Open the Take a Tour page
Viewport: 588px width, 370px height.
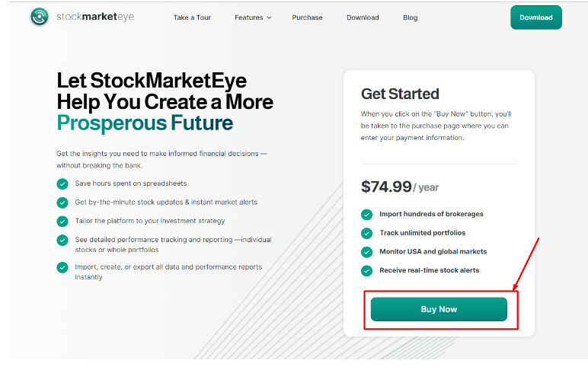tap(192, 18)
